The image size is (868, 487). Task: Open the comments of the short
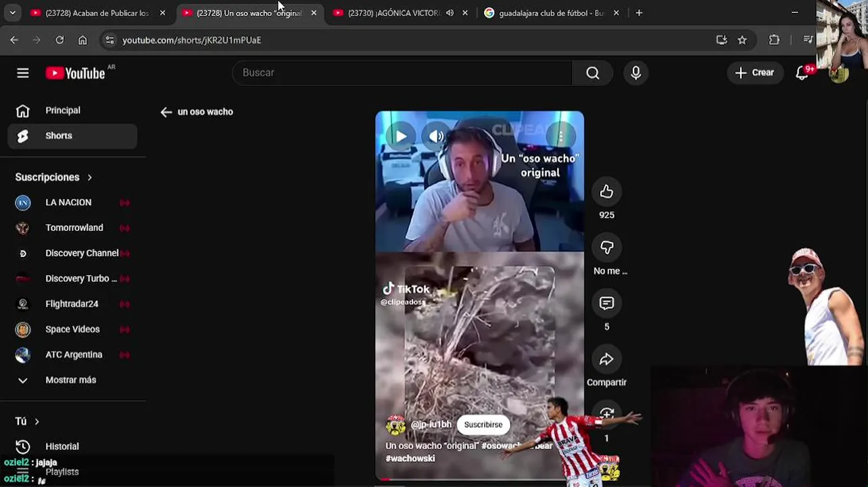[606, 304]
